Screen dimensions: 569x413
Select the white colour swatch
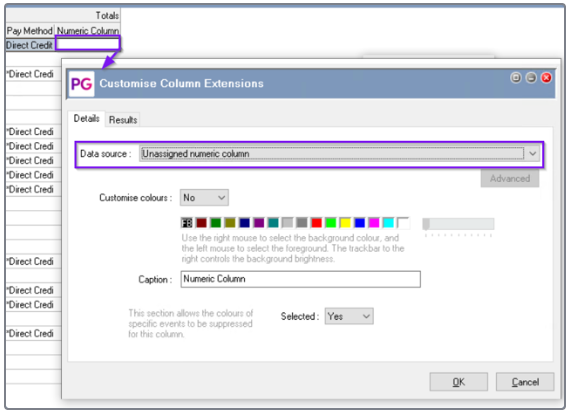(x=403, y=222)
